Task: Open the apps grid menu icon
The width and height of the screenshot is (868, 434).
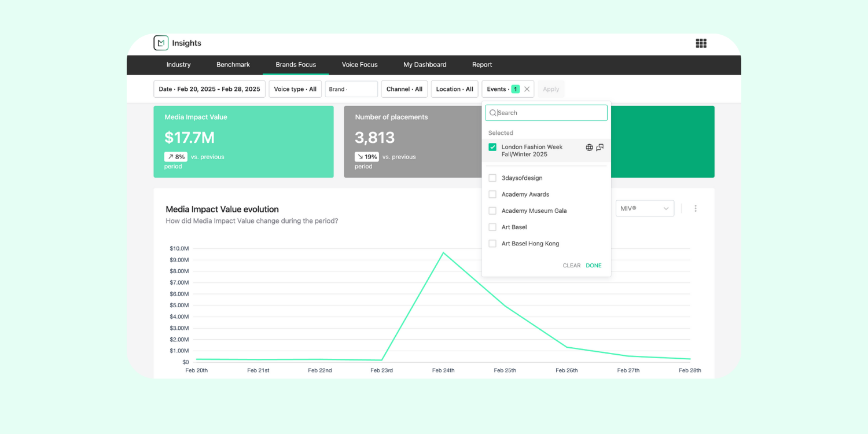Action: tap(701, 43)
